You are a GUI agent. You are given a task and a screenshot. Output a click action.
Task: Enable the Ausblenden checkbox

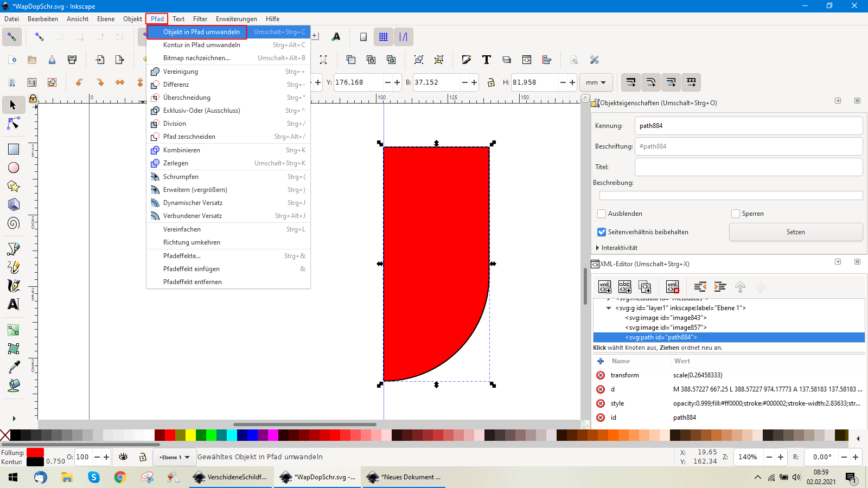click(602, 214)
